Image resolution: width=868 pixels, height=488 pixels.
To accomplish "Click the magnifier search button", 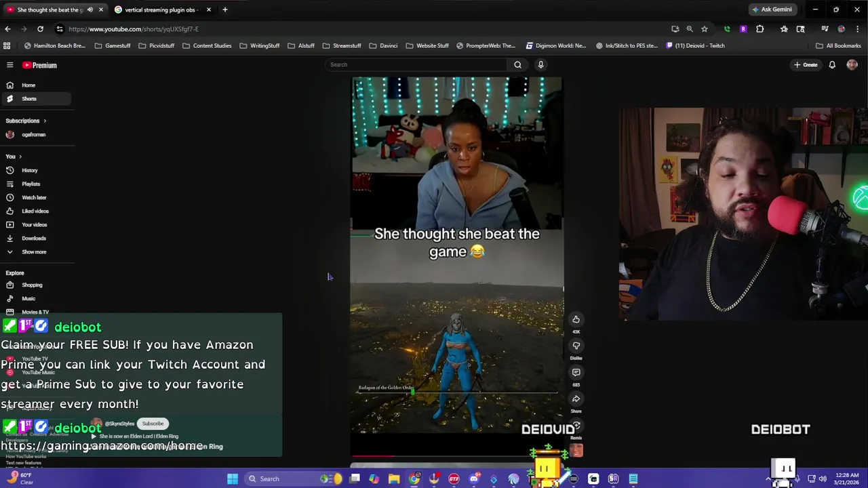I will pyautogui.click(x=517, y=64).
